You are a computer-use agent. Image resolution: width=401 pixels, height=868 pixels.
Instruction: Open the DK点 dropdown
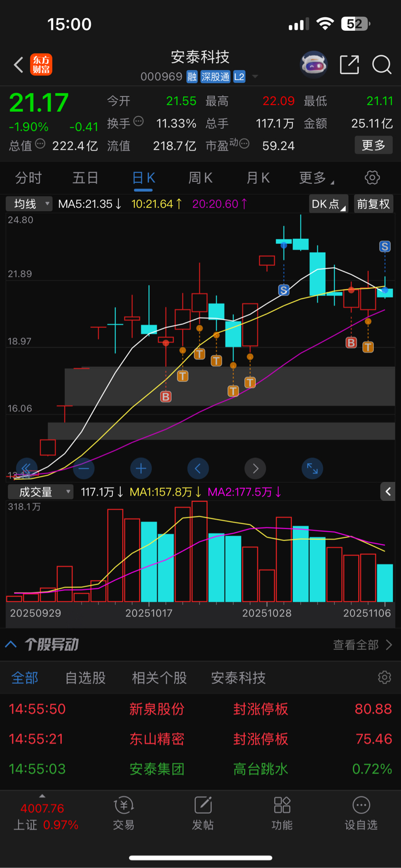point(328,204)
